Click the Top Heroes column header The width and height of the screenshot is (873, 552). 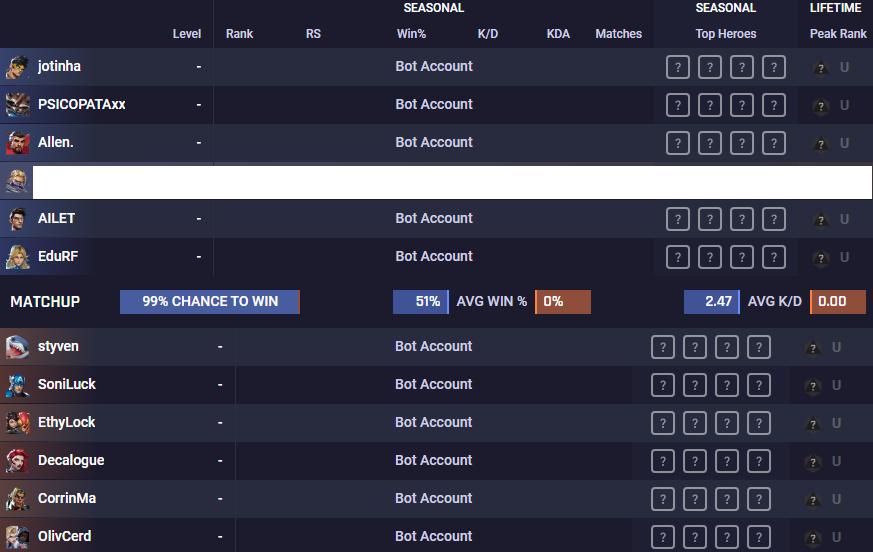point(725,34)
